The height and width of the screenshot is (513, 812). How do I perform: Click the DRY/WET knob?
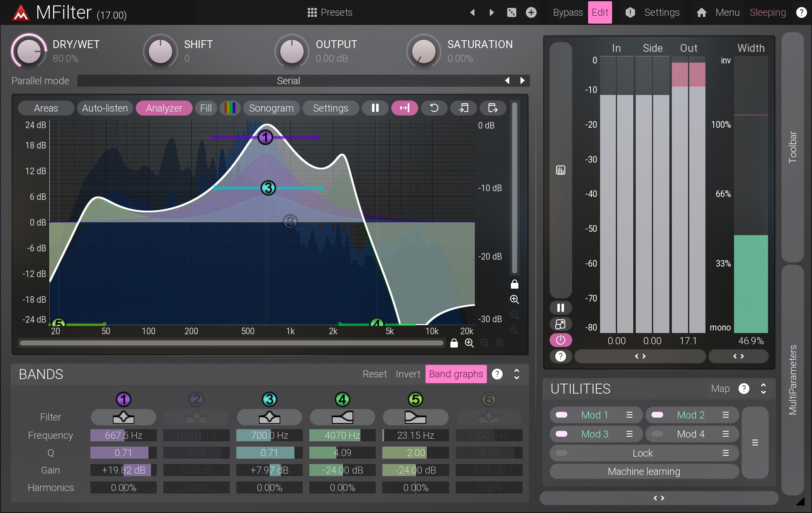click(x=29, y=51)
